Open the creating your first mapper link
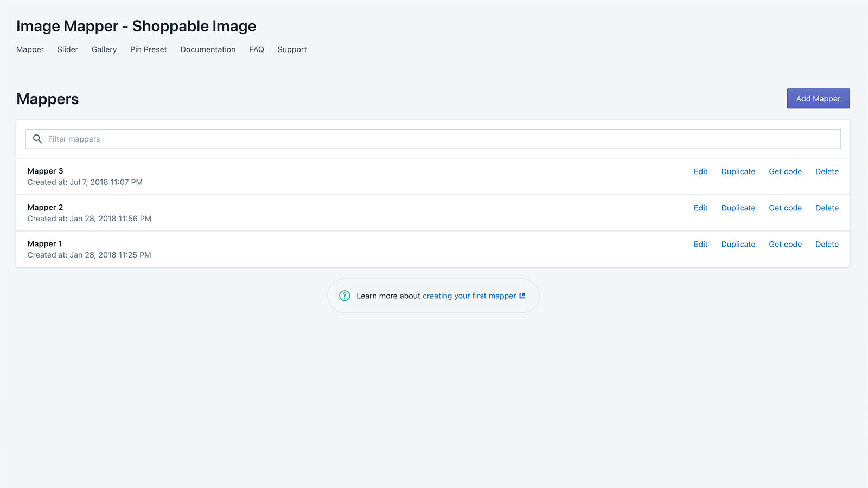Viewport: 868px width, 488px height. pyautogui.click(x=469, y=296)
